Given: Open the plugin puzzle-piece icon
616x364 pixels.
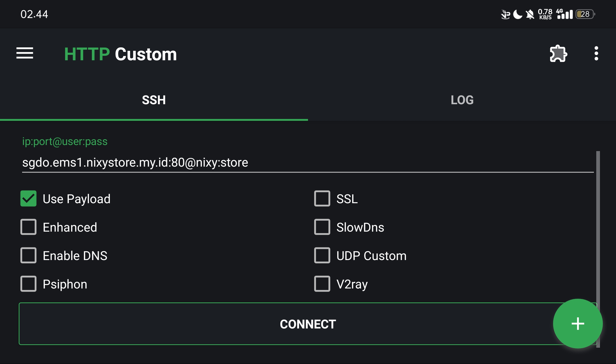Looking at the screenshot, I should (558, 54).
